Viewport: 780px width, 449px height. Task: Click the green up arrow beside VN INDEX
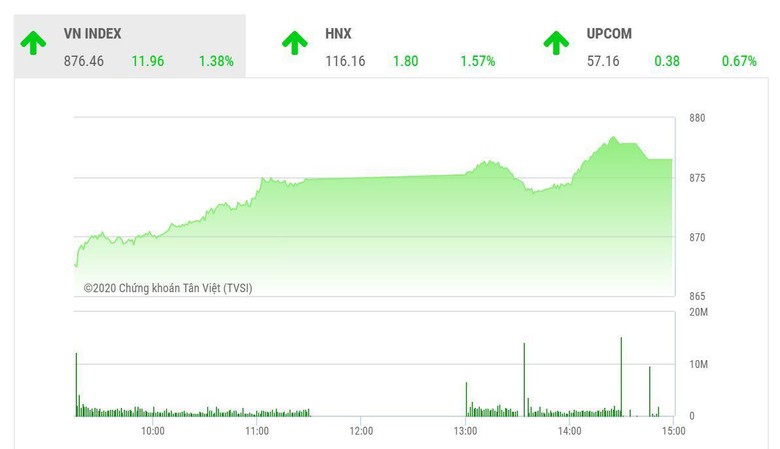pyautogui.click(x=34, y=43)
